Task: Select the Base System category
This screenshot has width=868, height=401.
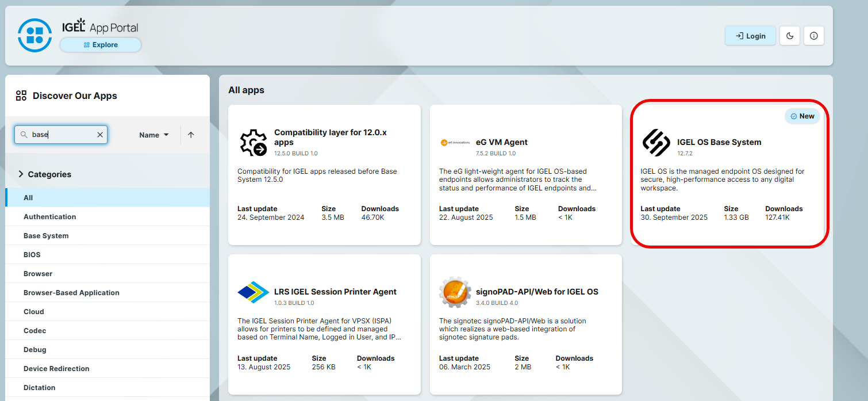Action: (46, 236)
